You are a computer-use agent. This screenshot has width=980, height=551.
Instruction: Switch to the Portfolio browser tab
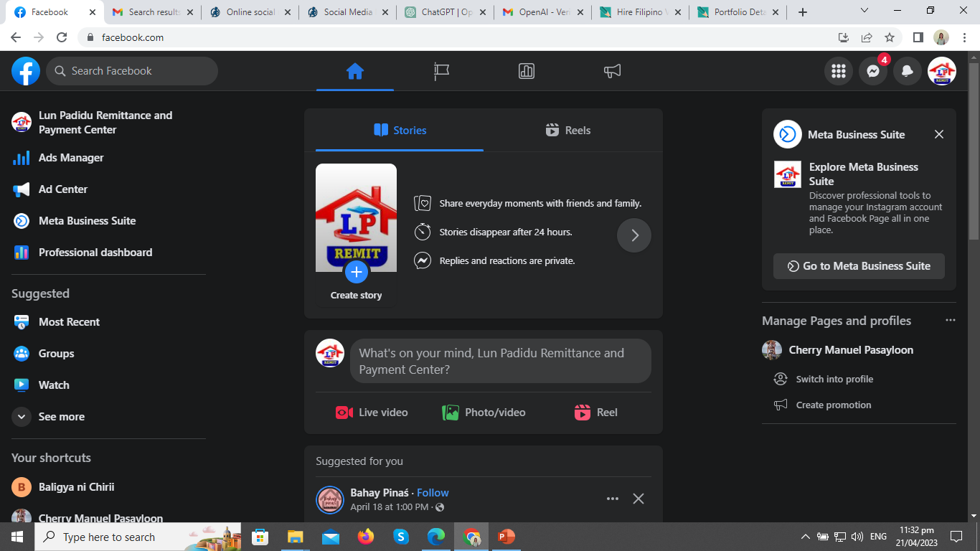point(738,12)
